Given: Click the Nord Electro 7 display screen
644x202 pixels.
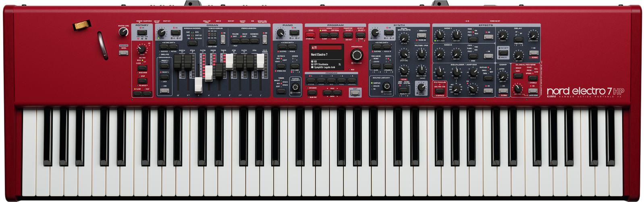Looking at the screenshot, I should [326, 57].
